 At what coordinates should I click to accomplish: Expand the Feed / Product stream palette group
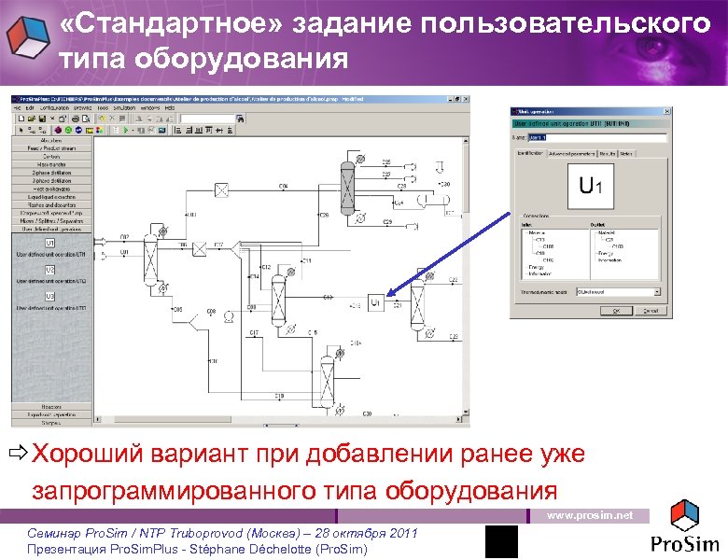coord(51,148)
